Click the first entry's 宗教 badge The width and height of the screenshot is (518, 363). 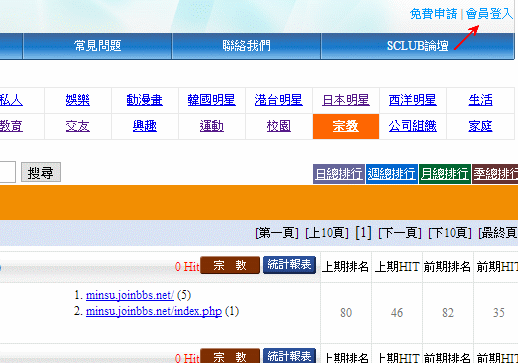[x=230, y=265]
